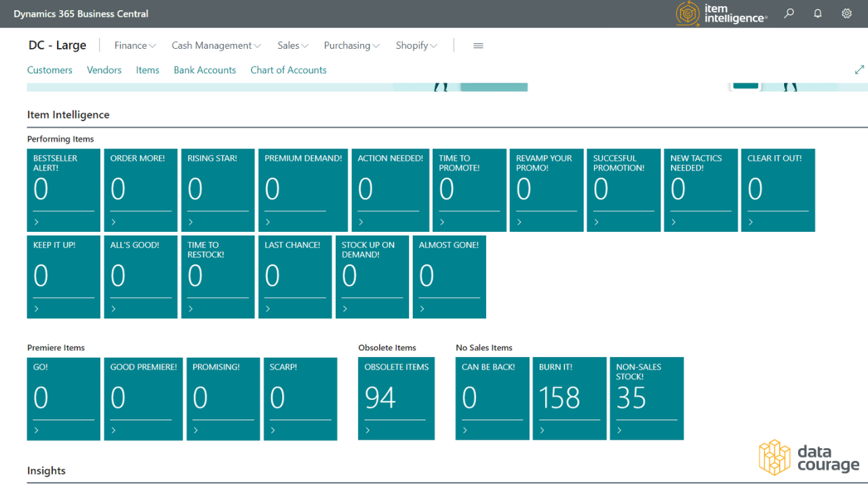Image resolution: width=868 pixels, height=488 pixels.
Task: Open the search magnifier icon
Action: (789, 14)
